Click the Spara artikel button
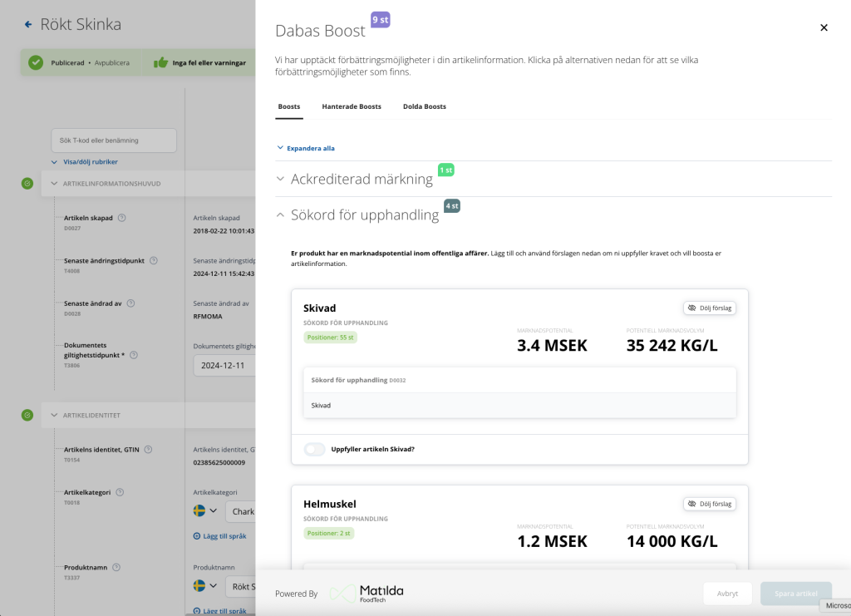This screenshot has height=616, width=851. coord(796,594)
